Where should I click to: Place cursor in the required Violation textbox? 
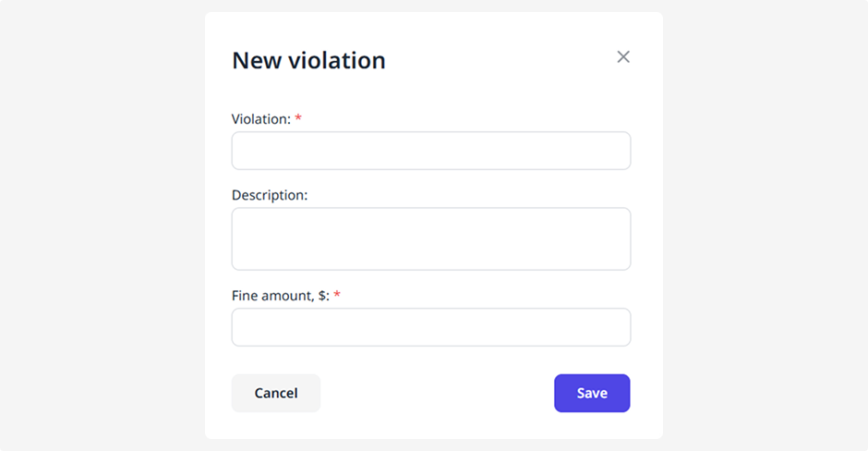(x=430, y=151)
